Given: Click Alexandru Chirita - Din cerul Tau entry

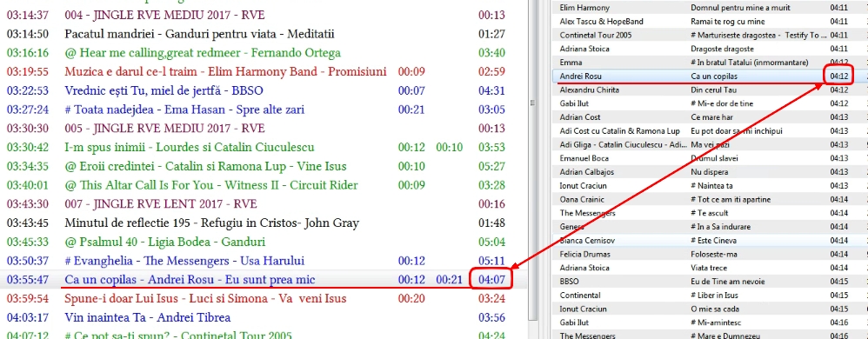Looking at the screenshot, I should tap(711, 90).
